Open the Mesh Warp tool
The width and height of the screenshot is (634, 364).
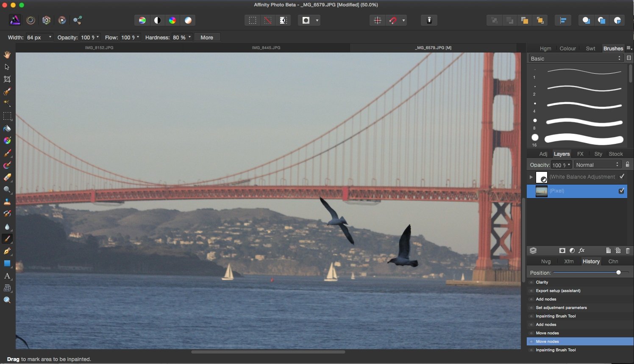tap(7, 288)
